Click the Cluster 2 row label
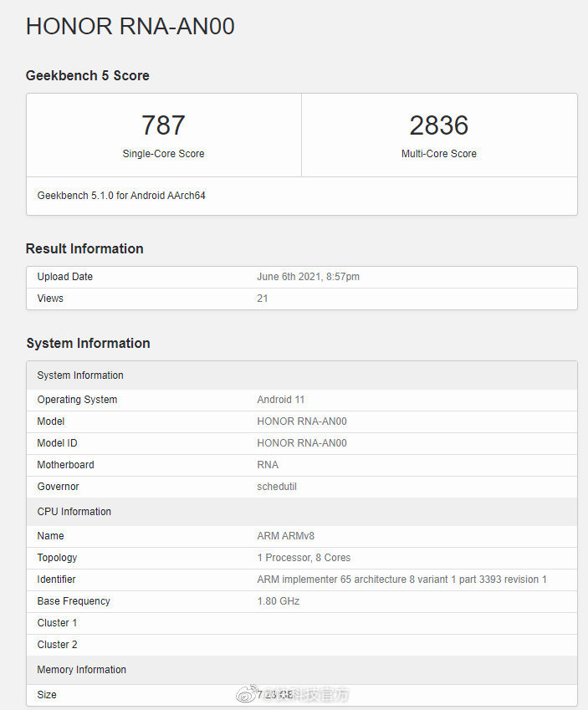The width and height of the screenshot is (588, 710). pyautogui.click(x=57, y=645)
